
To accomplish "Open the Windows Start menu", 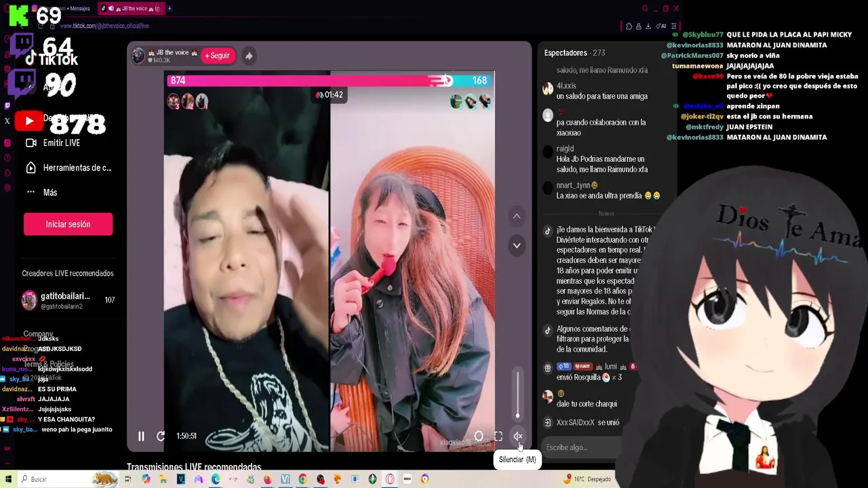I will coord(8,479).
